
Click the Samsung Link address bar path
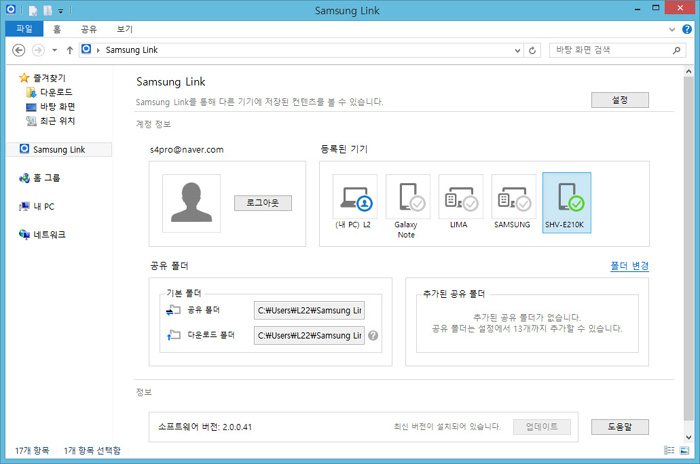131,50
